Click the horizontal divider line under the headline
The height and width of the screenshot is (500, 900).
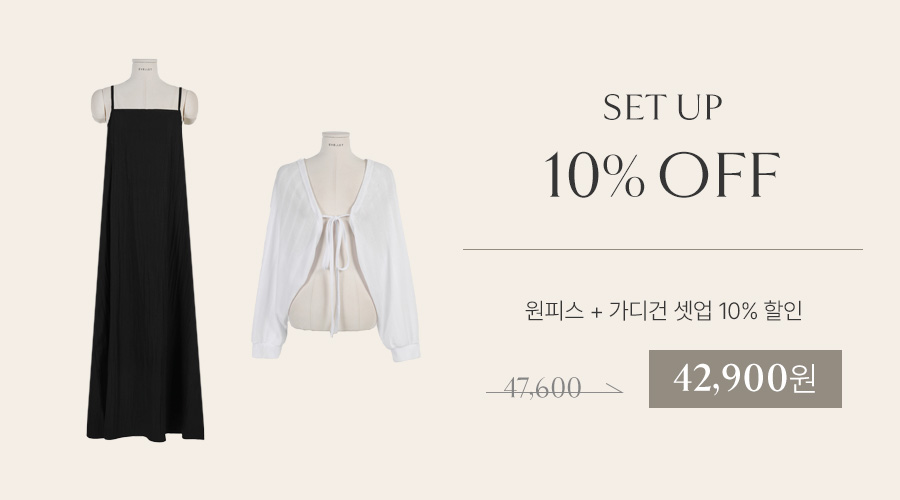663,250
